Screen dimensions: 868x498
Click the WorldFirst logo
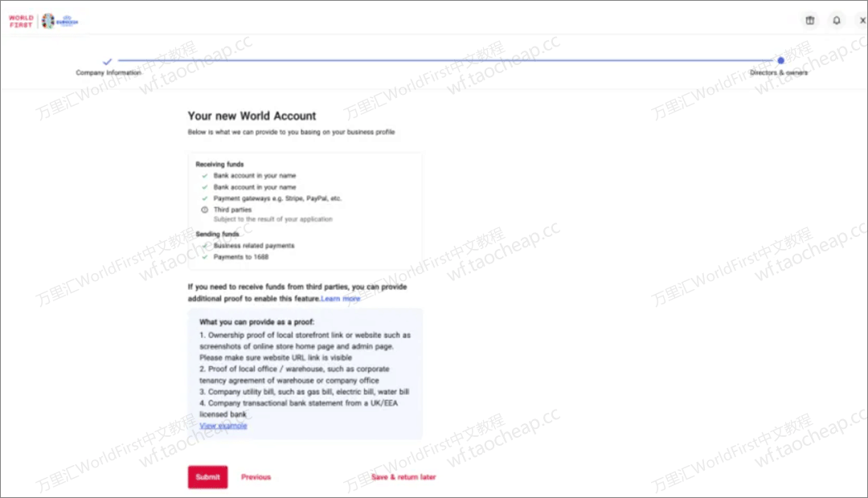tap(21, 21)
